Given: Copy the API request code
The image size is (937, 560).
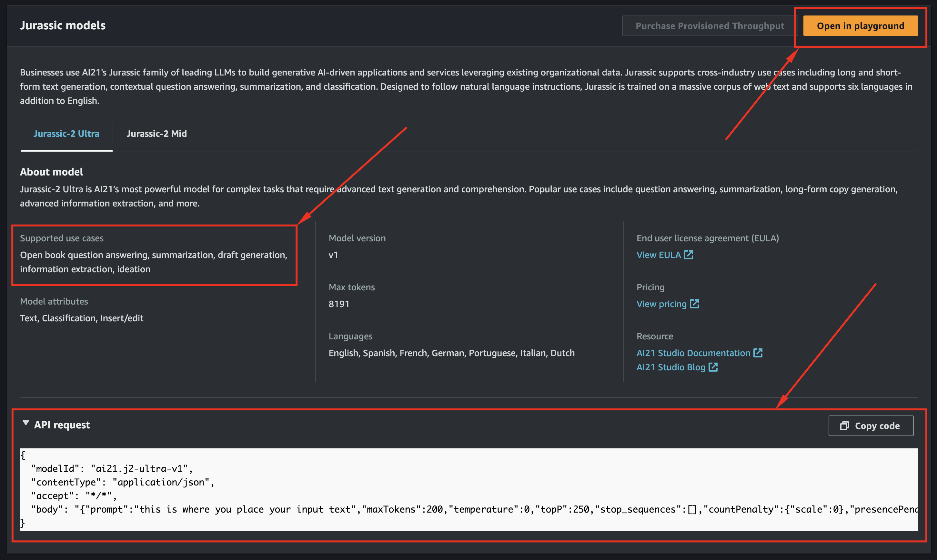Looking at the screenshot, I should (871, 426).
